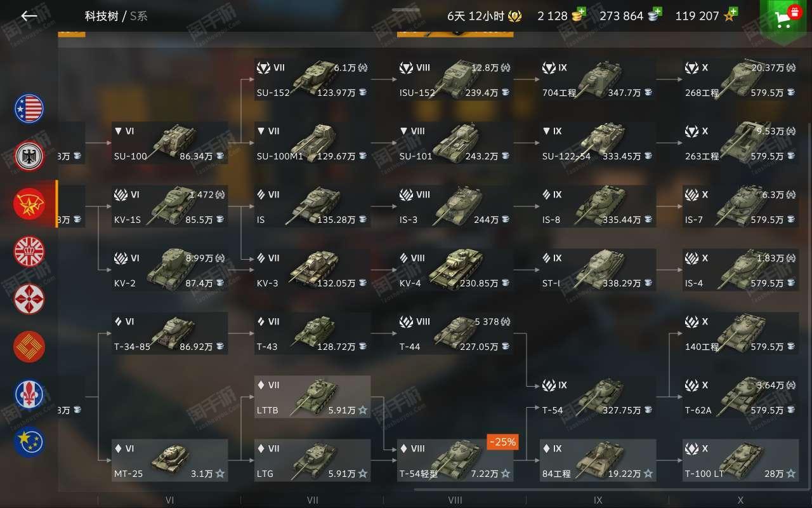812x508 pixels.
Task: Select the USA nation flag icon
Action: click(x=29, y=109)
